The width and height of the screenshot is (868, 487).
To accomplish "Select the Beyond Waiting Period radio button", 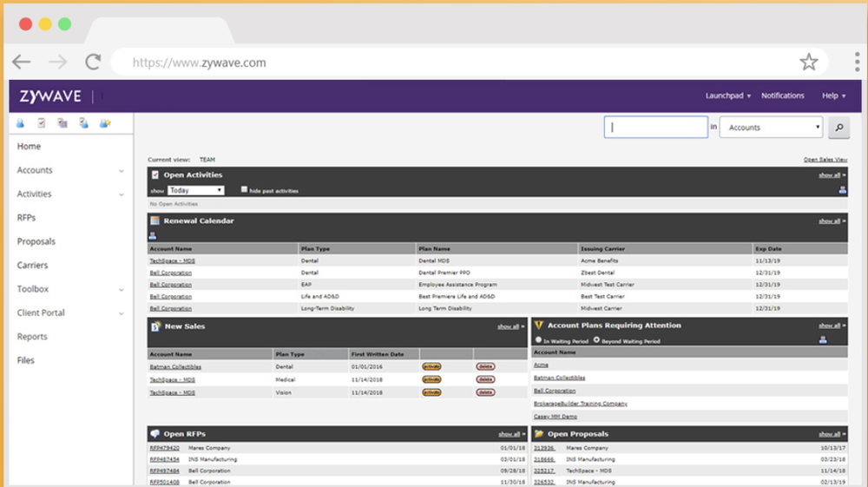I will coord(596,340).
